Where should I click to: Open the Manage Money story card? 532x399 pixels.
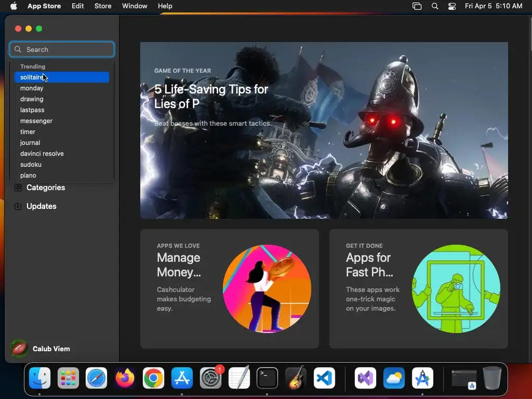click(229, 289)
